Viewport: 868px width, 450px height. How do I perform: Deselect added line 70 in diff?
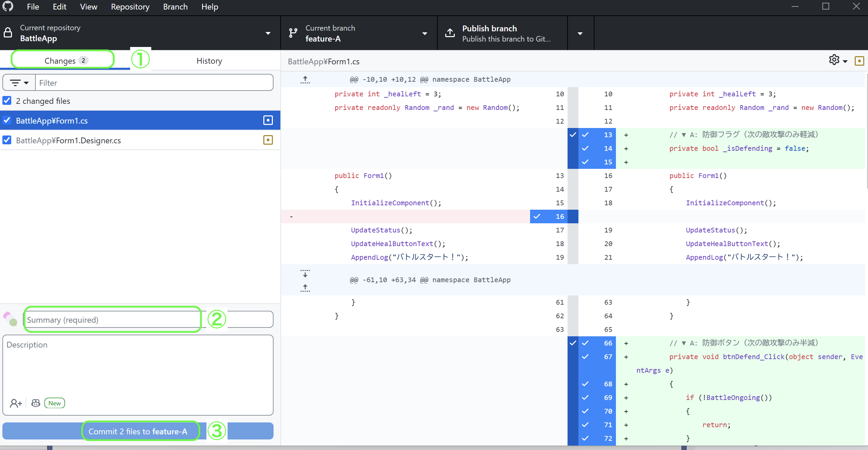[597, 411]
